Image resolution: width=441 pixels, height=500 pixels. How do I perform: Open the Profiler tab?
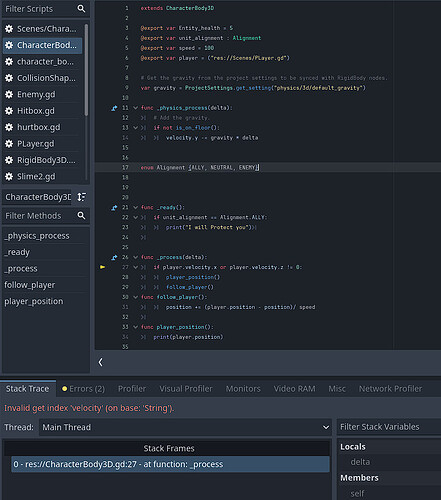click(132, 389)
